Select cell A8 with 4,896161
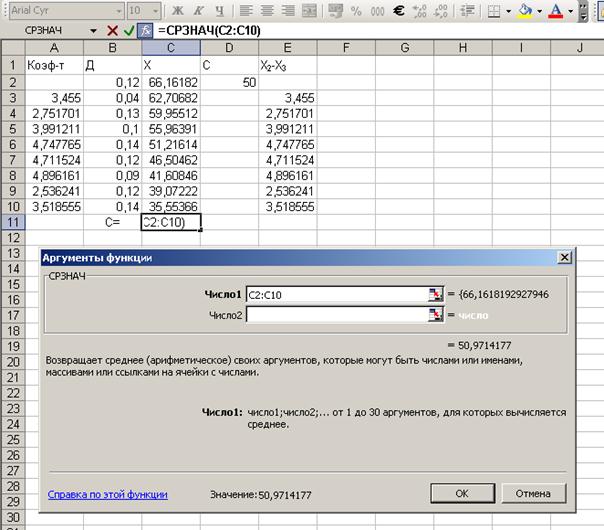The height and width of the screenshot is (530, 604). (54, 176)
